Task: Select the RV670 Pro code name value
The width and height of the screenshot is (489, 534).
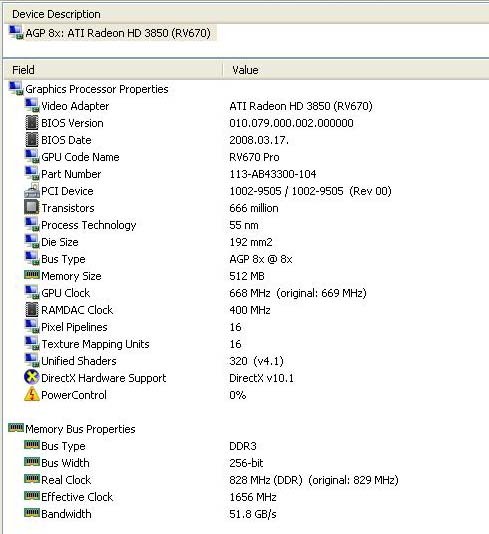Action: [254, 157]
